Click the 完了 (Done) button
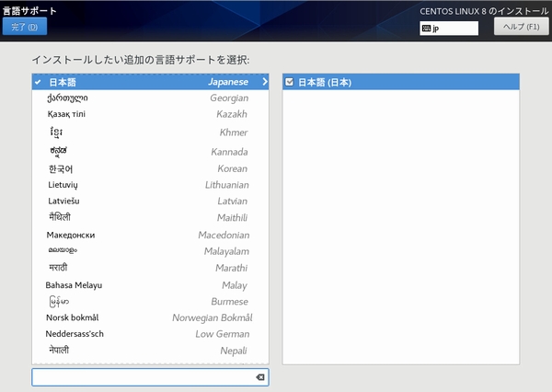Screen dimensions: 552x392 tap(25, 27)
